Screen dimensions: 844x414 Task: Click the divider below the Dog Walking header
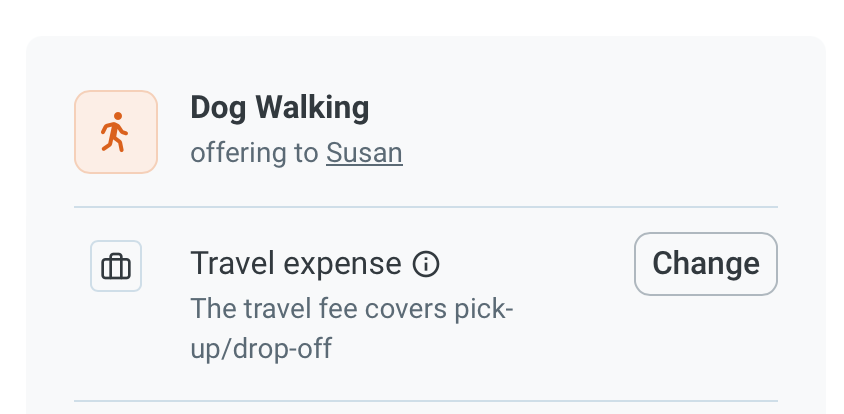click(x=426, y=207)
